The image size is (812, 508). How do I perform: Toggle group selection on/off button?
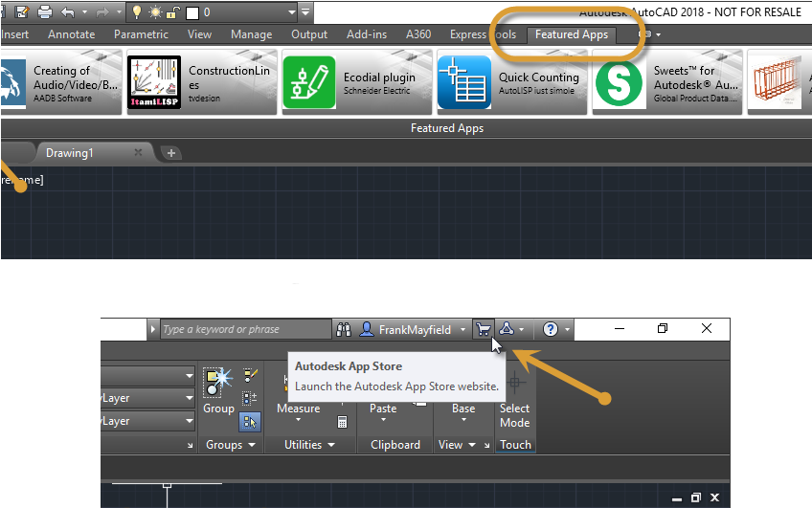pyautogui.click(x=251, y=420)
